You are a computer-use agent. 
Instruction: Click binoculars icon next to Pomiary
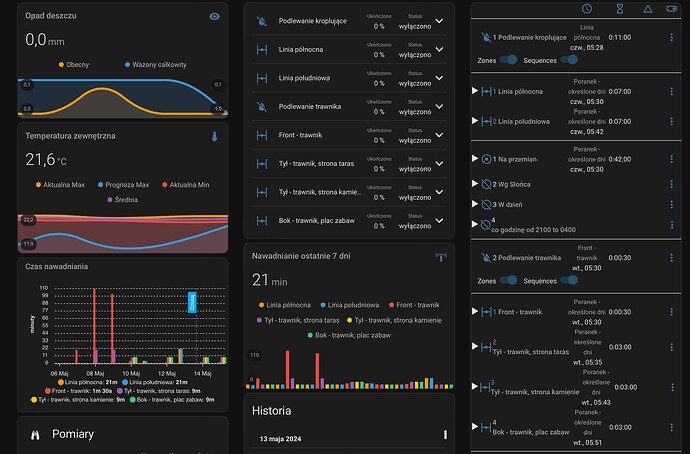tap(35, 435)
